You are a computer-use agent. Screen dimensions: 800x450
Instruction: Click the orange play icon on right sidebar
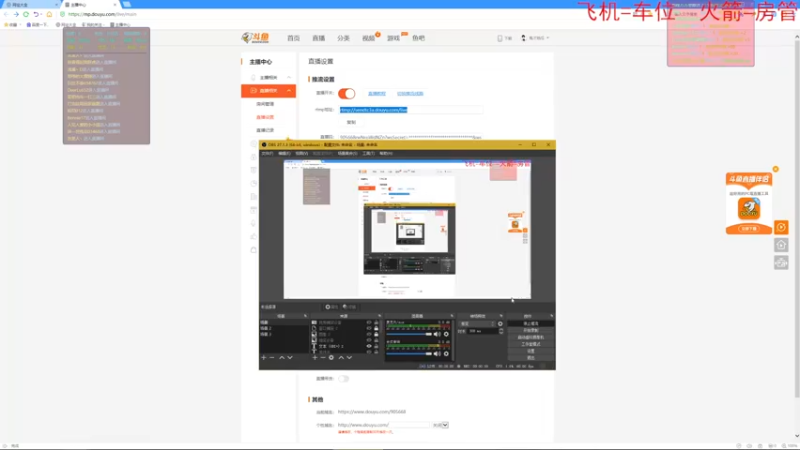click(781, 228)
